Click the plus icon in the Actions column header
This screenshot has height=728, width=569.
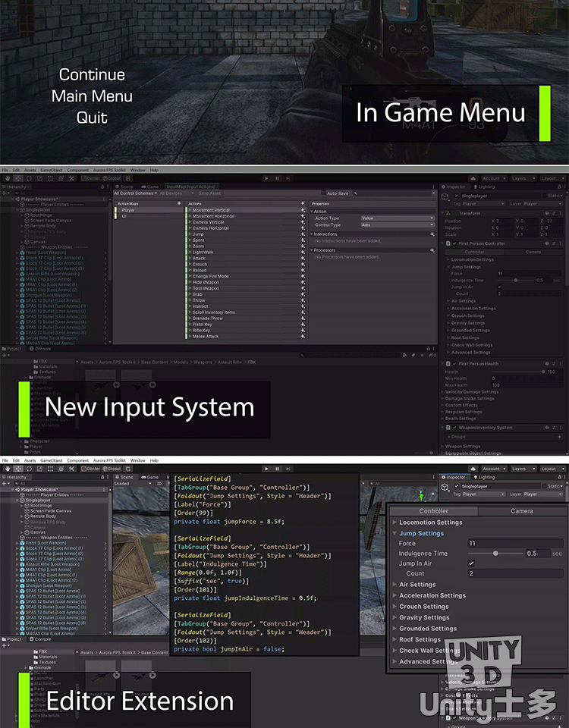pos(303,203)
